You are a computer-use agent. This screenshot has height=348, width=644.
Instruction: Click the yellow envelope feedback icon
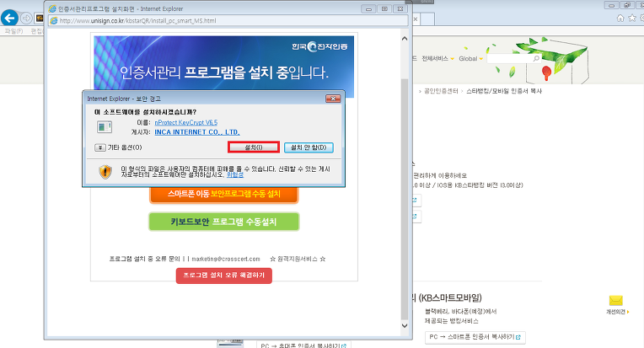(x=615, y=301)
